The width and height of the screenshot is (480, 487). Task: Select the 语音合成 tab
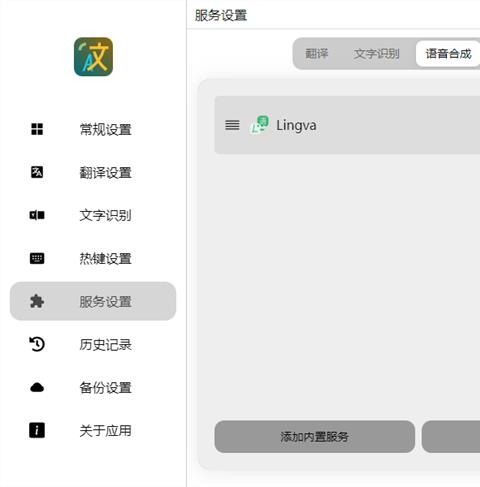[448, 54]
